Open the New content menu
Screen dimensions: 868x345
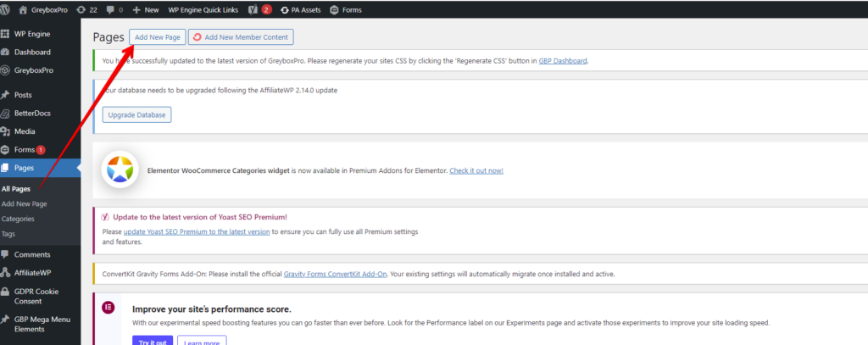[x=146, y=10]
